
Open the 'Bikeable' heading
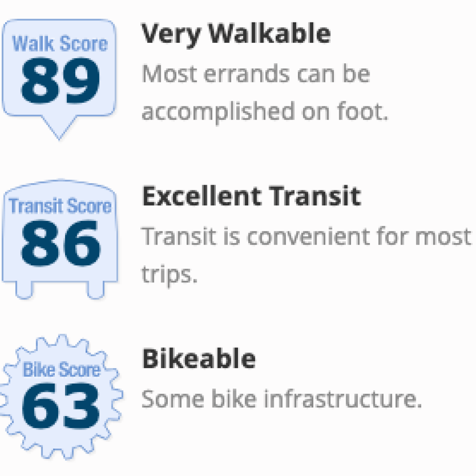click(x=199, y=358)
